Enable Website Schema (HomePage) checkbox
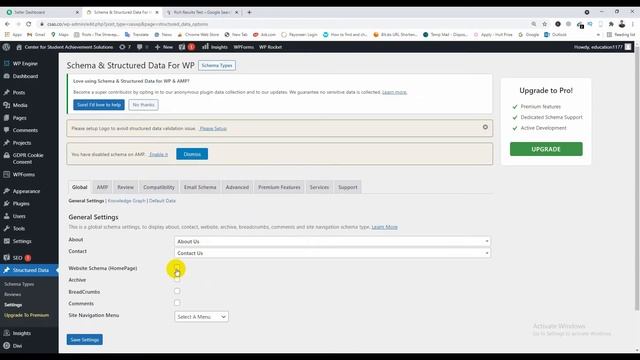 pos(177,268)
